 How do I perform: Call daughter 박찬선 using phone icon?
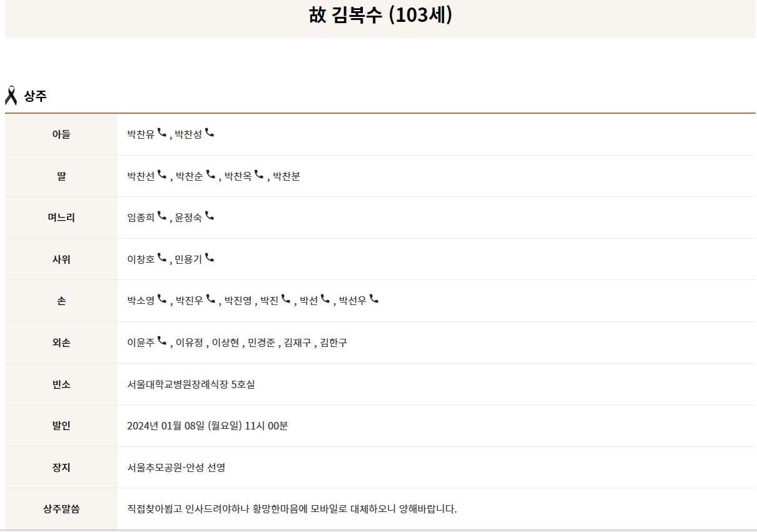pos(162,174)
